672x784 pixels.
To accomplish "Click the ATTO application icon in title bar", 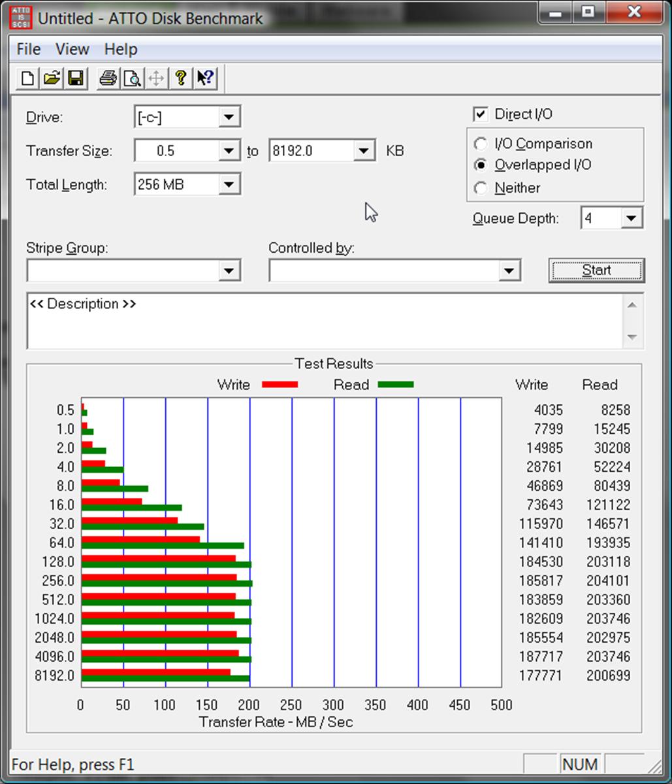I will click(22, 17).
